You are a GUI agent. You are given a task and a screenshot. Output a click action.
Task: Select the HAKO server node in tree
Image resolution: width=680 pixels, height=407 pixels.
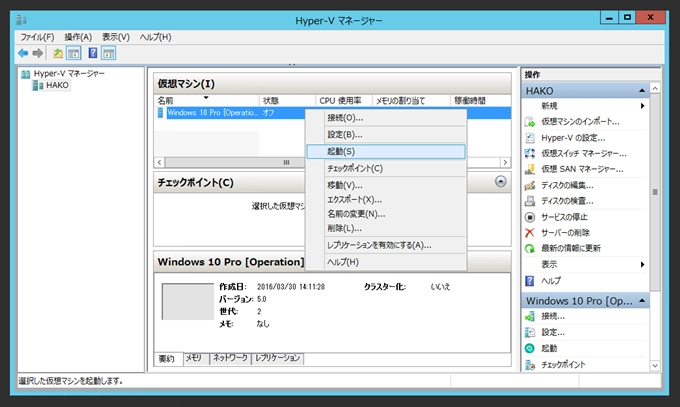click(57, 85)
